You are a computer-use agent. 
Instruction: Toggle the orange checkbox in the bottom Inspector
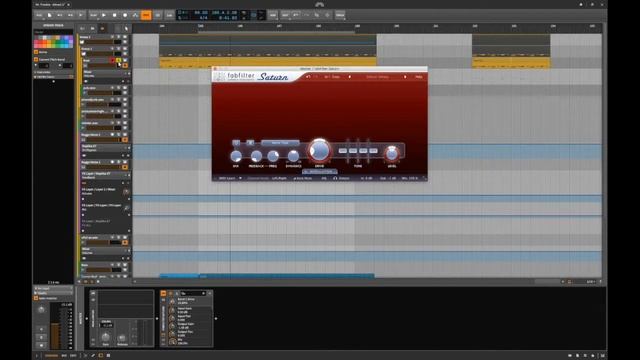pos(36,298)
